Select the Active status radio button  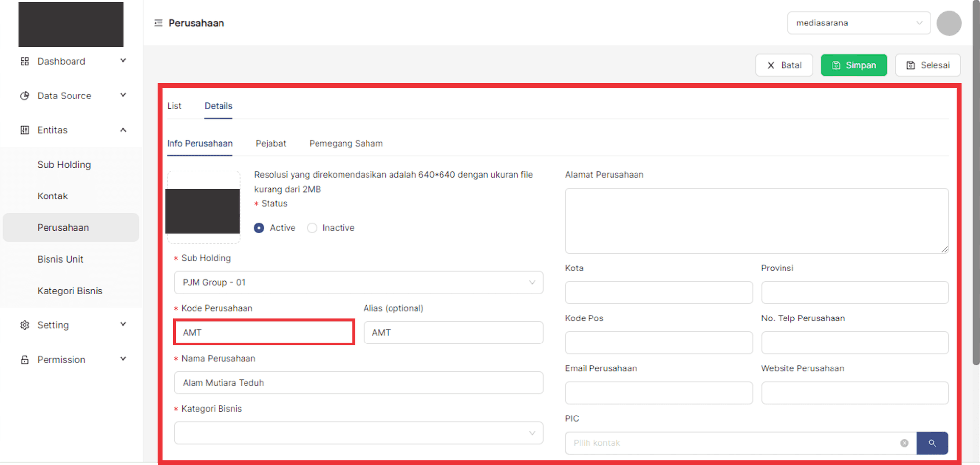(259, 228)
